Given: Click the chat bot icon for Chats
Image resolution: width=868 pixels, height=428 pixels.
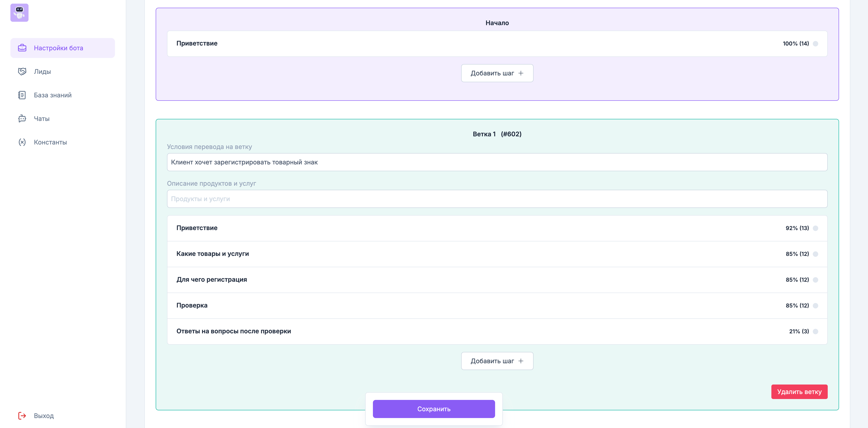Looking at the screenshot, I should pos(22,119).
